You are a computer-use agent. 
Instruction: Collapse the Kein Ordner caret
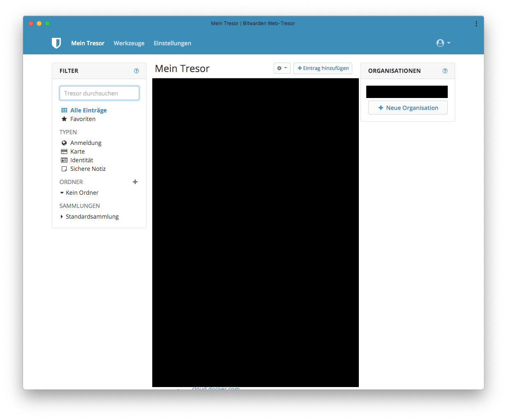[62, 193]
